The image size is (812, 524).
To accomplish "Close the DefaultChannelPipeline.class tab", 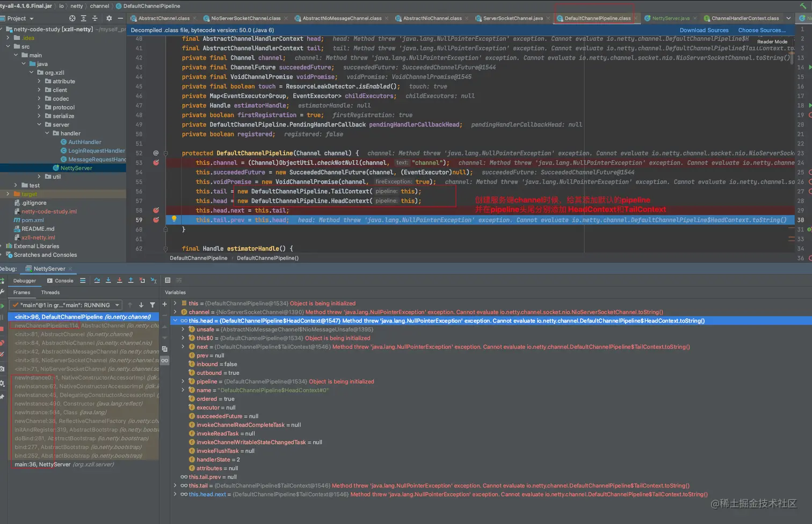I will click(x=636, y=18).
